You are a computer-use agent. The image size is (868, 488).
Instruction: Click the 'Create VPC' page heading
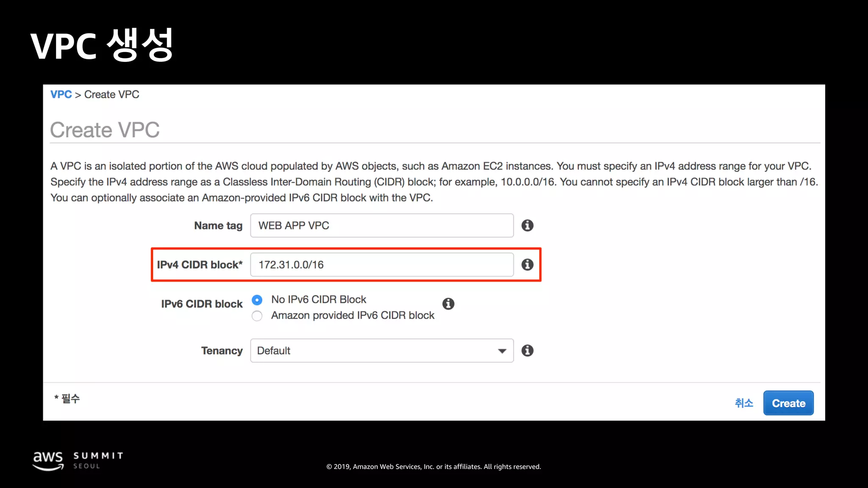105,130
